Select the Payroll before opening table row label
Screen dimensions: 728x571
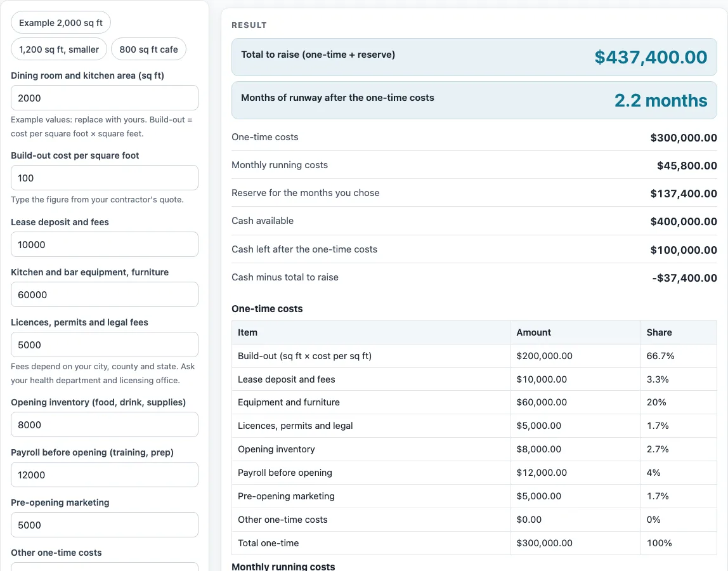tap(285, 473)
